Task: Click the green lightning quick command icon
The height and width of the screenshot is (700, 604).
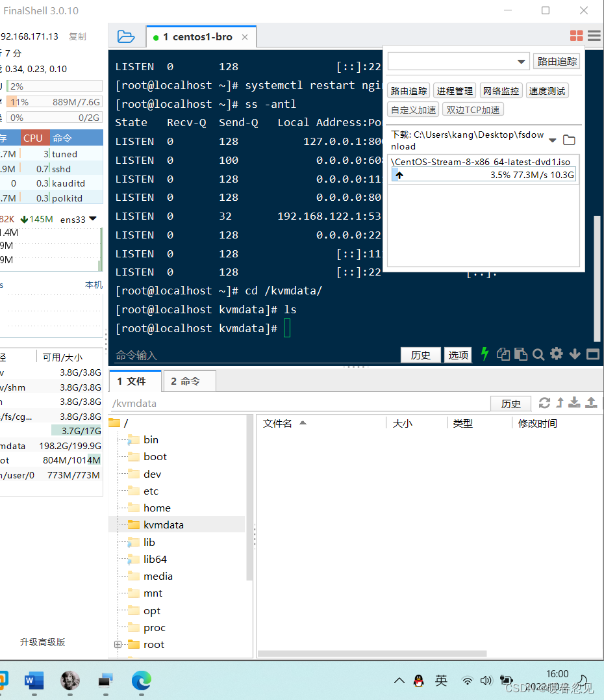Action: 485,354
